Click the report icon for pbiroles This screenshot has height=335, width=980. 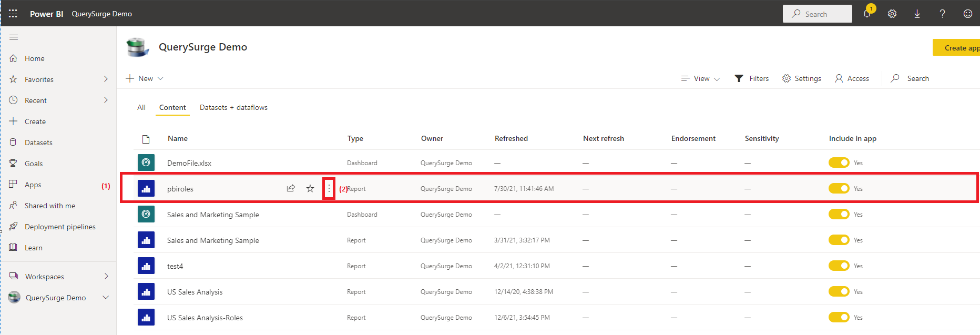coord(146,188)
